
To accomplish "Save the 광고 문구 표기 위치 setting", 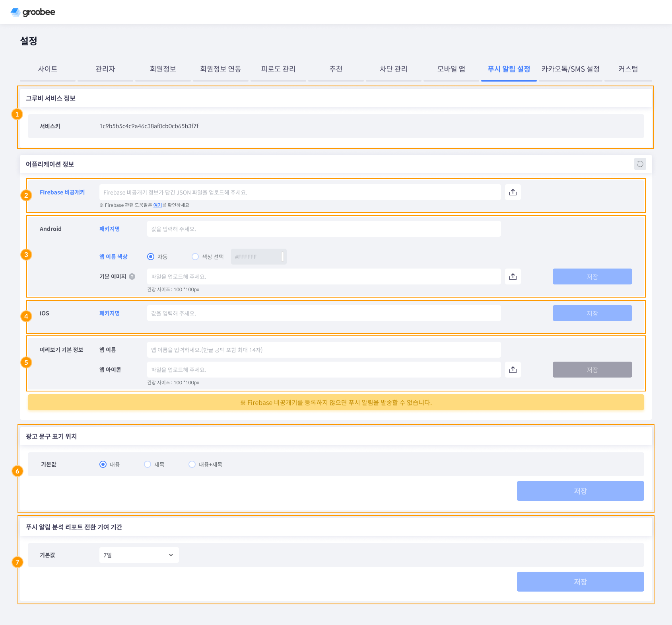I will [x=580, y=491].
